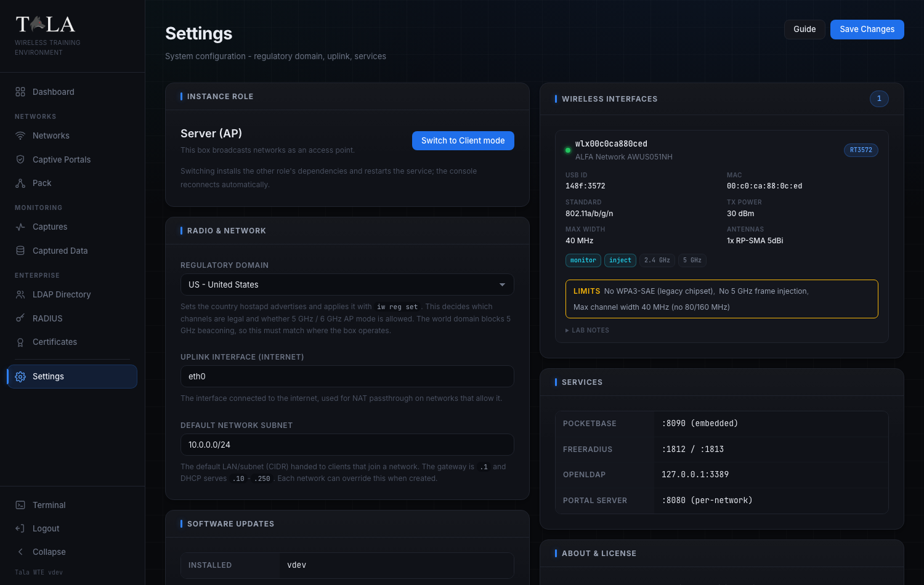
Task: Open the Regulatory Domain dropdown
Action: click(347, 284)
